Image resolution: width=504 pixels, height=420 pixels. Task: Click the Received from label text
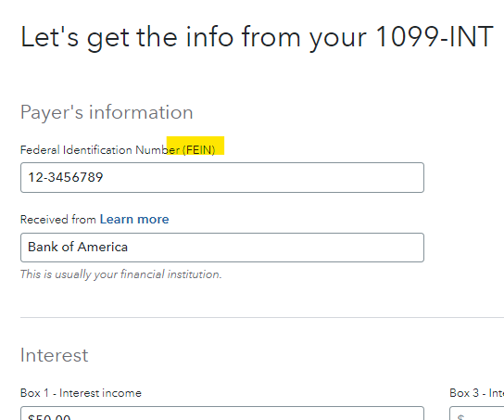click(x=57, y=220)
